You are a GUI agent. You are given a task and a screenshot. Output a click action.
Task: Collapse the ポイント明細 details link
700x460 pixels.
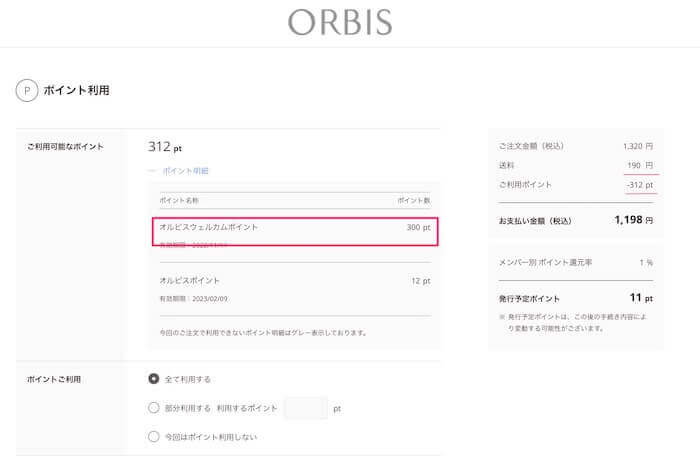[x=185, y=171]
